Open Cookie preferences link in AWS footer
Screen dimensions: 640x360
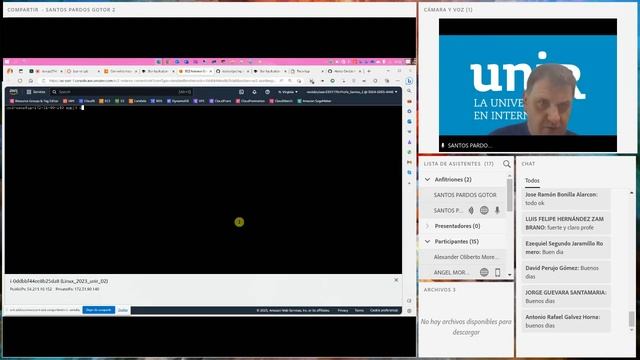click(384, 311)
